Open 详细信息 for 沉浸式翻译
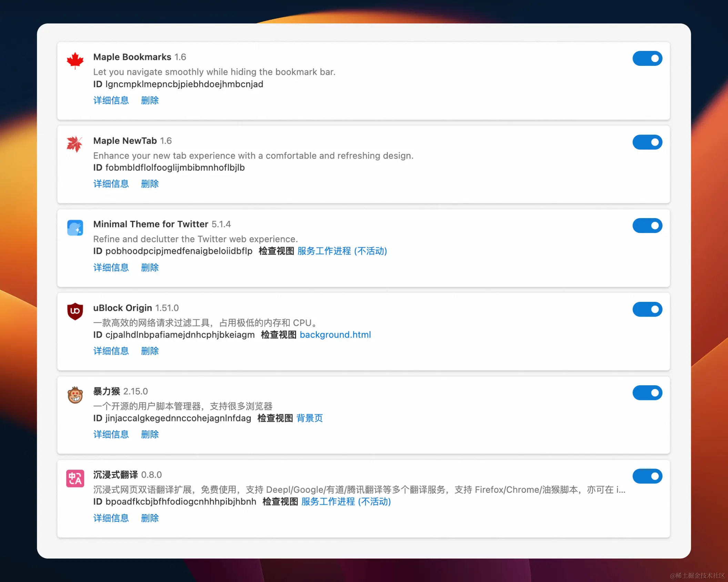 point(111,518)
